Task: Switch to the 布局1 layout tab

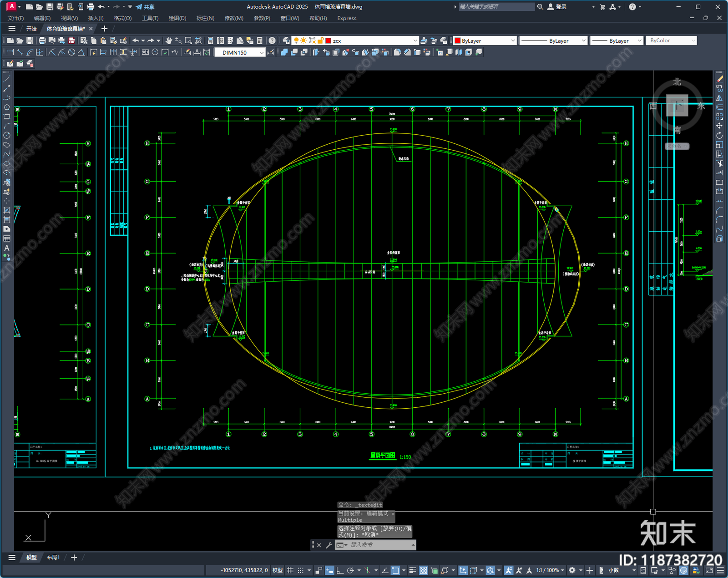Action: (53, 558)
